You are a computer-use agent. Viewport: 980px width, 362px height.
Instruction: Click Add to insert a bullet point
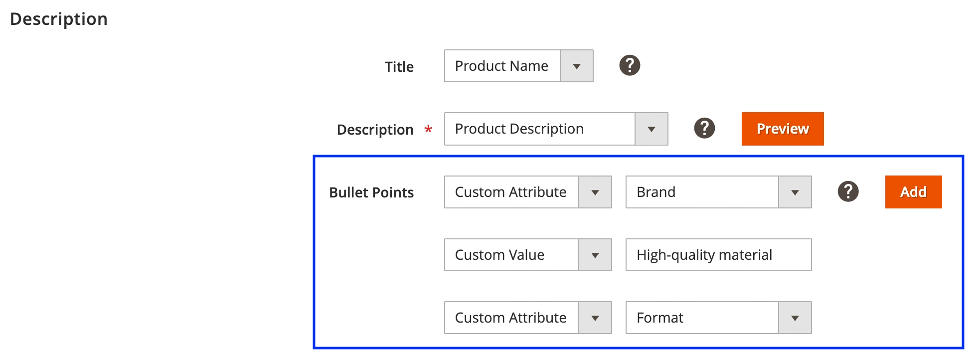click(913, 192)
